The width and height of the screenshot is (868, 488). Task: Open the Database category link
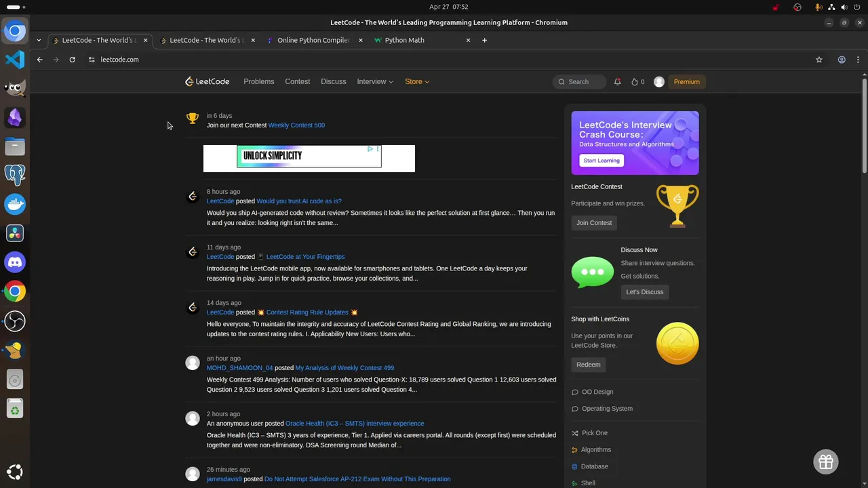pyautogui.click(x=595, y=466)
